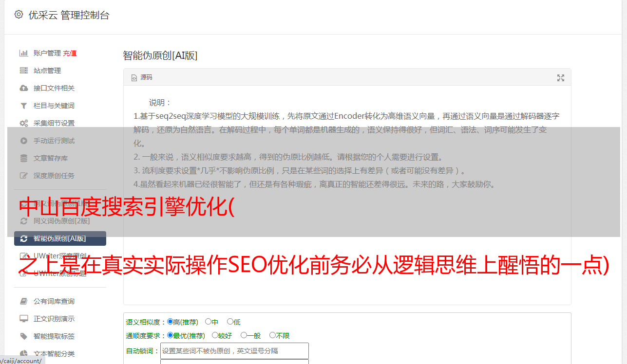Click the 优采云 管理控制台 title
This screenshot has width=627, height=364.
[x=69, y=15]
